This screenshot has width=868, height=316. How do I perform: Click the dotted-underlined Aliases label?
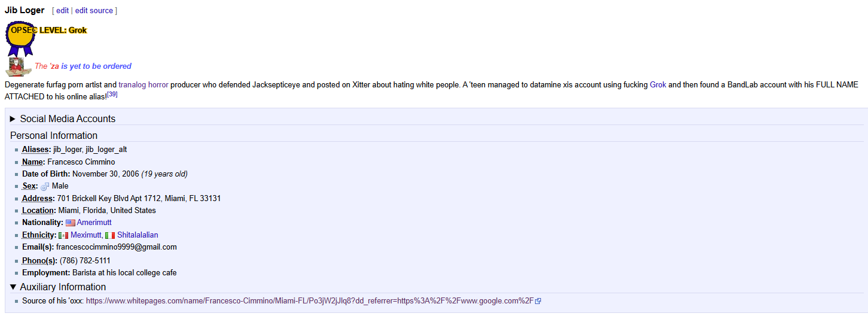[36, 150]
